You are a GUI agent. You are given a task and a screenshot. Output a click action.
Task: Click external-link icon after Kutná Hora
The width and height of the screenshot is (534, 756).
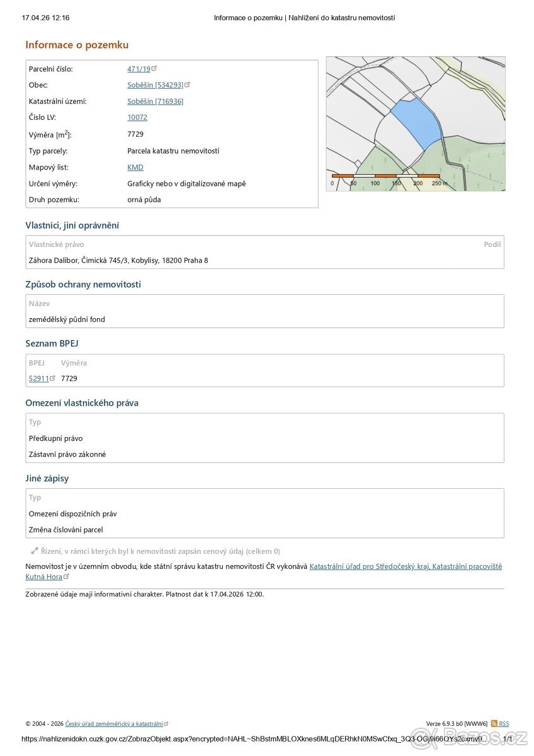(67, 576)
